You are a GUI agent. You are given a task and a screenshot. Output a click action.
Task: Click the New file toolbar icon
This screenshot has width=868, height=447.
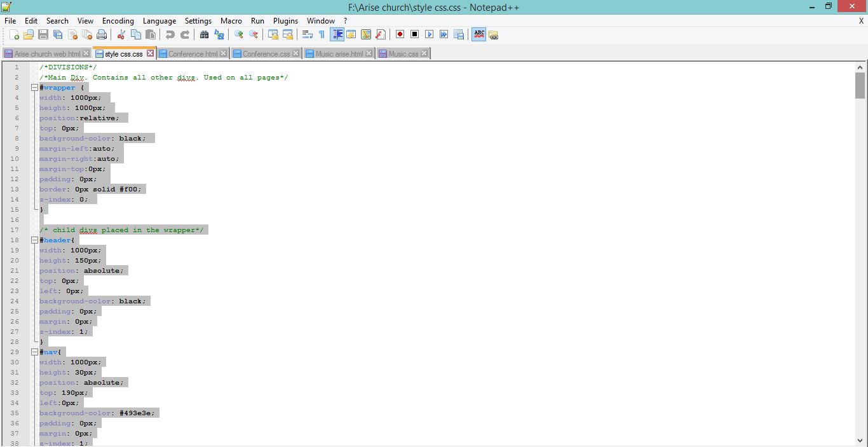[13, 34]
